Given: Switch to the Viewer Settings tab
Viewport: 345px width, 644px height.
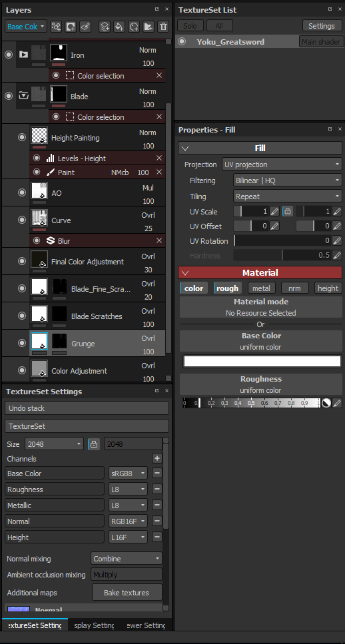Looking at the screenshot, I should [145, 625].
